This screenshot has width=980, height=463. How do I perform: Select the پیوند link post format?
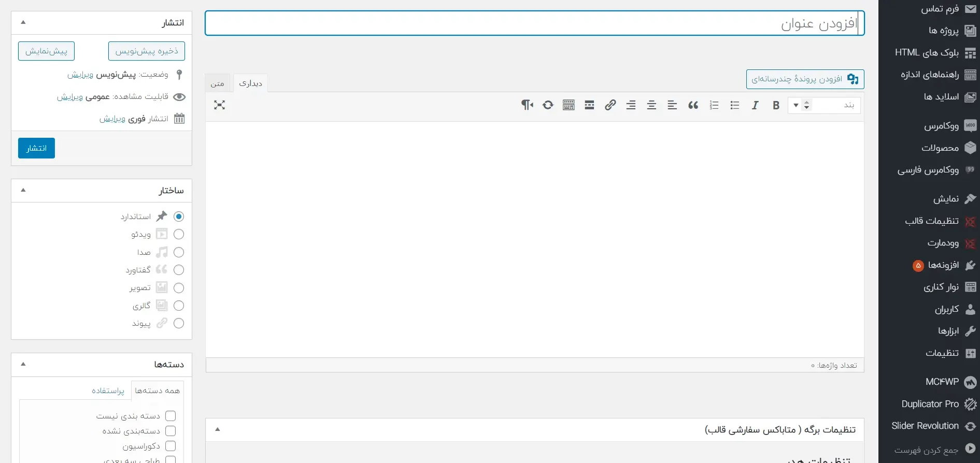[x=179, y=323]
